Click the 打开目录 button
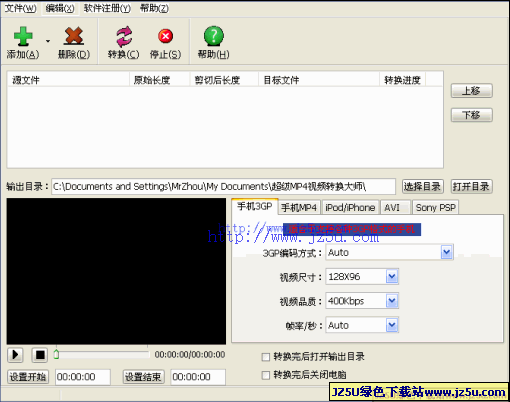The image size is (510, 402). pos(471,186)
